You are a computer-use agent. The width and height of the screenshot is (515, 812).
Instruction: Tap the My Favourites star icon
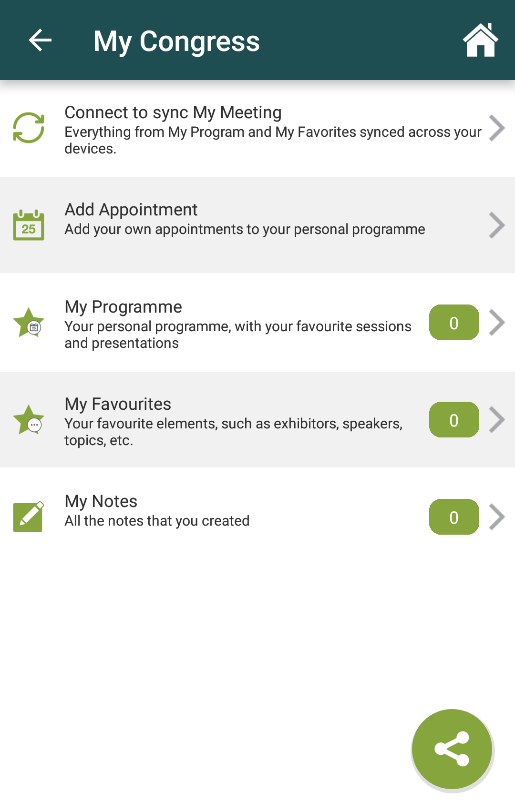[x=29, y=420]
